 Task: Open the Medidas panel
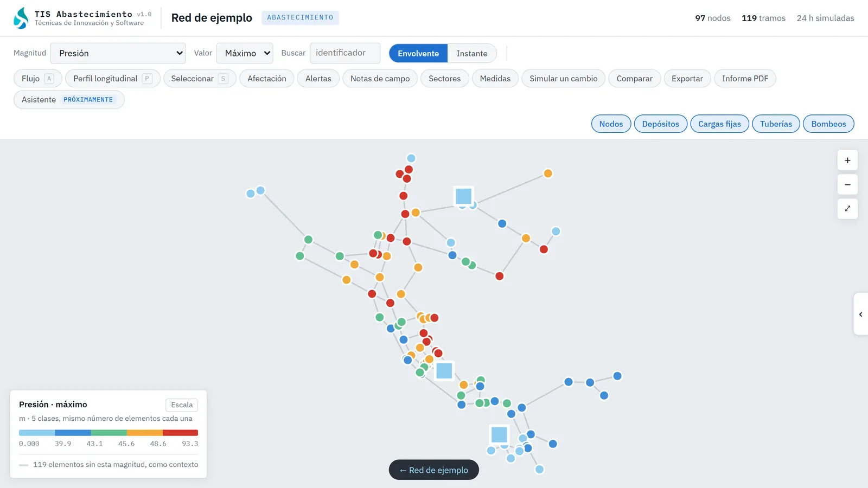(x=495, y=79)
